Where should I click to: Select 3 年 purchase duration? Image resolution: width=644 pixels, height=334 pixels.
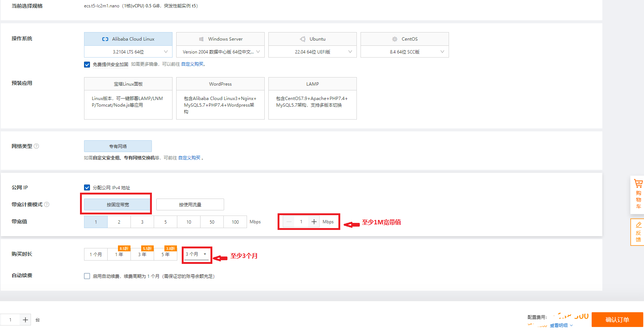tap(142, 254)
